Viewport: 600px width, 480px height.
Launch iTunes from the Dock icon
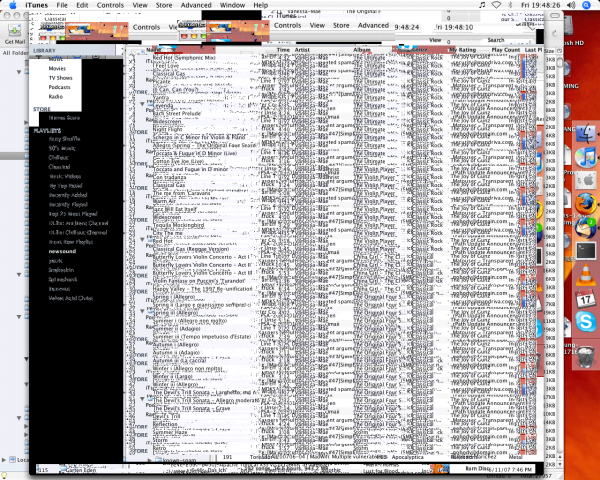pyautogui.click(x=585, y=157)
